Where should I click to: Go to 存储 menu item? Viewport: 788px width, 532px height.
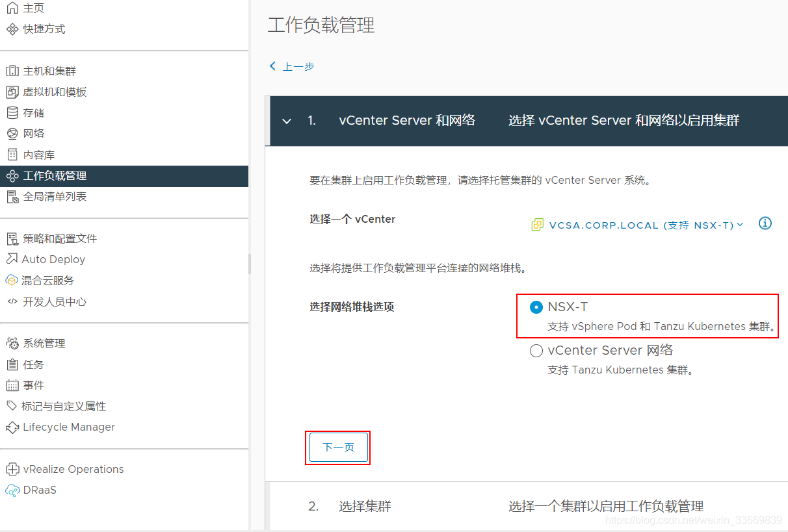[34, 112]
